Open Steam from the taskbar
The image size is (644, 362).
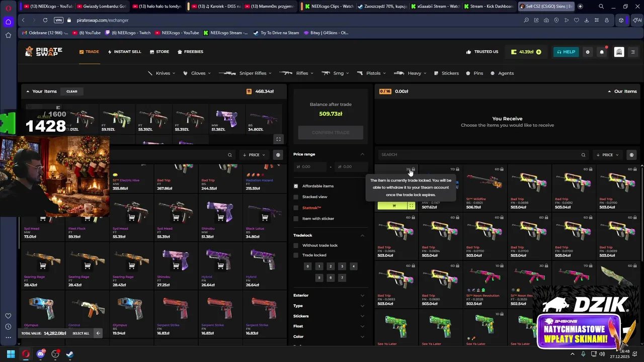[70, 354]
